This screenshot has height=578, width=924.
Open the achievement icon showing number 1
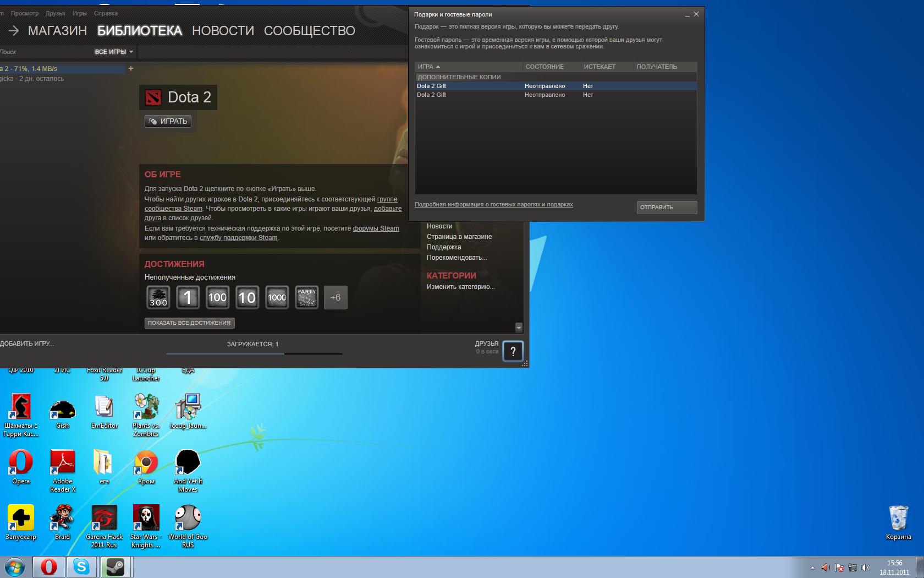[188, 297]
